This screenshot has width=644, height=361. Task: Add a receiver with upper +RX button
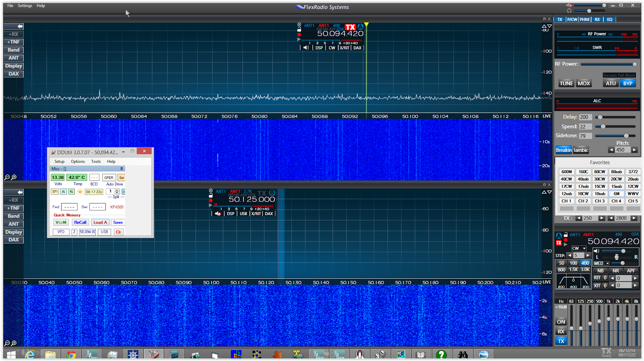pos(14,34)
